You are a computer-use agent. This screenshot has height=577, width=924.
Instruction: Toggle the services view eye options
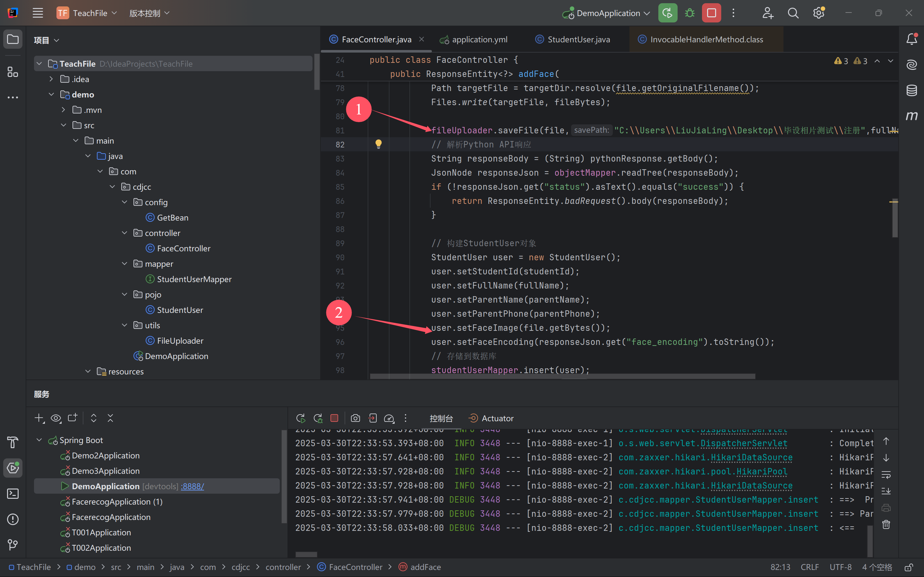pos(56,418)
